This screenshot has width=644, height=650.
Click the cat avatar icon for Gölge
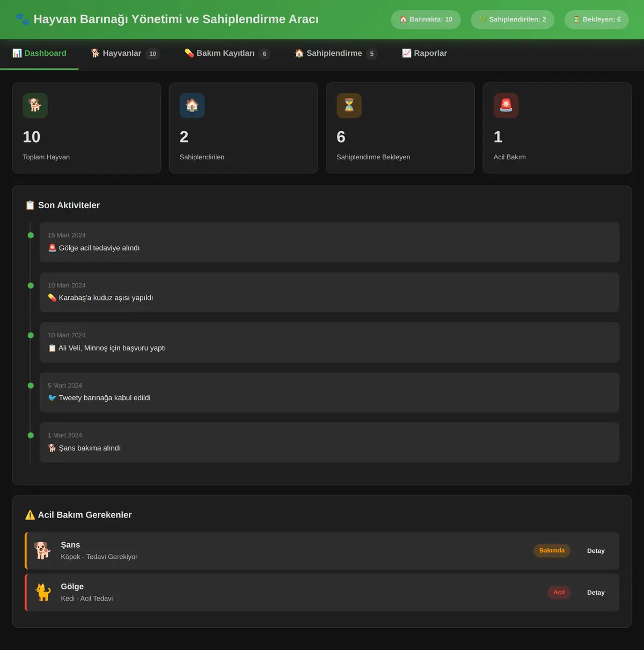click(x=42, y=592)
